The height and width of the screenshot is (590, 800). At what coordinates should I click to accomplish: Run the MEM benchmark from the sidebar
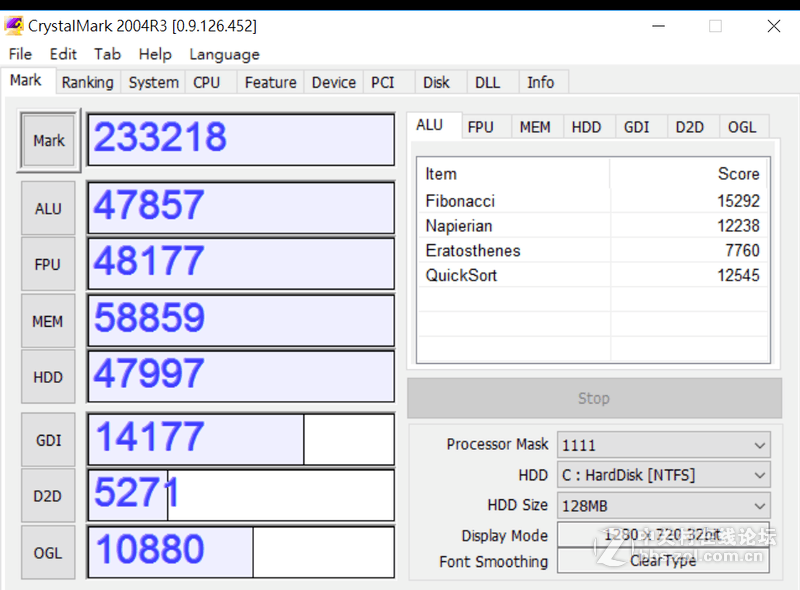[47, 320]
